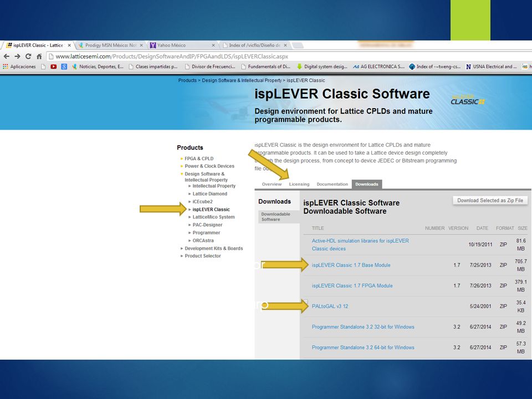This screenshot has width=532, height=399.
Task: Switch to the Overview tab
Action: 272,184
